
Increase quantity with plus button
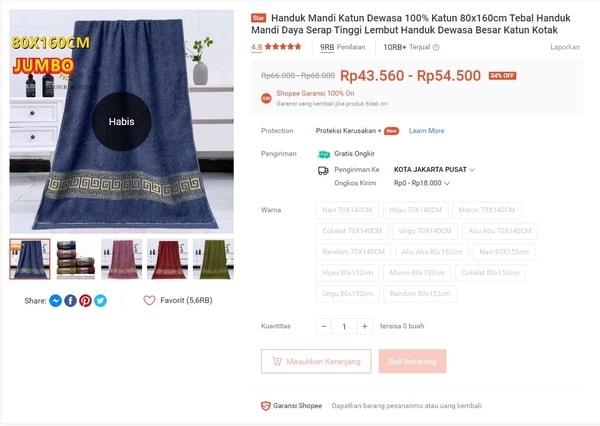click(364, 326)
